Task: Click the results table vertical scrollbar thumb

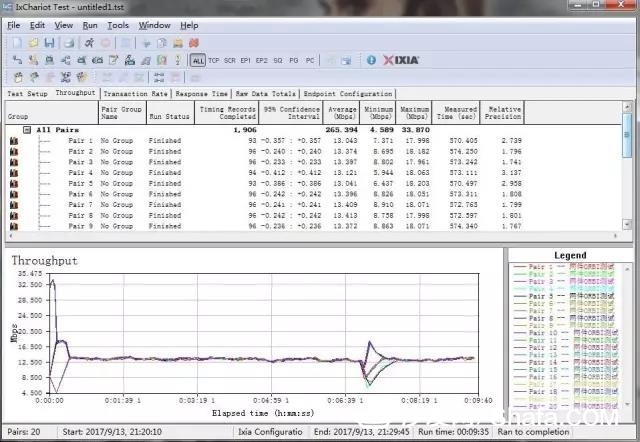Action: point(627,135)
